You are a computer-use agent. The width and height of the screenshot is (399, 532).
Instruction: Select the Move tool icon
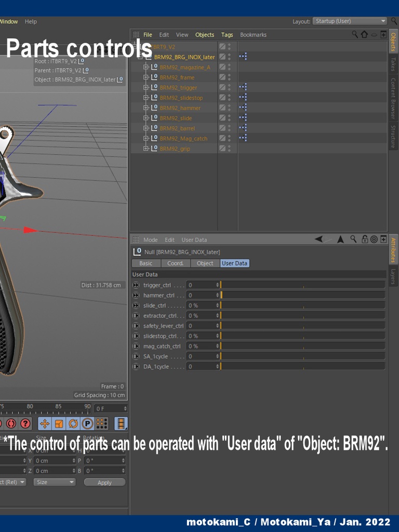click(x=45, y=423)
